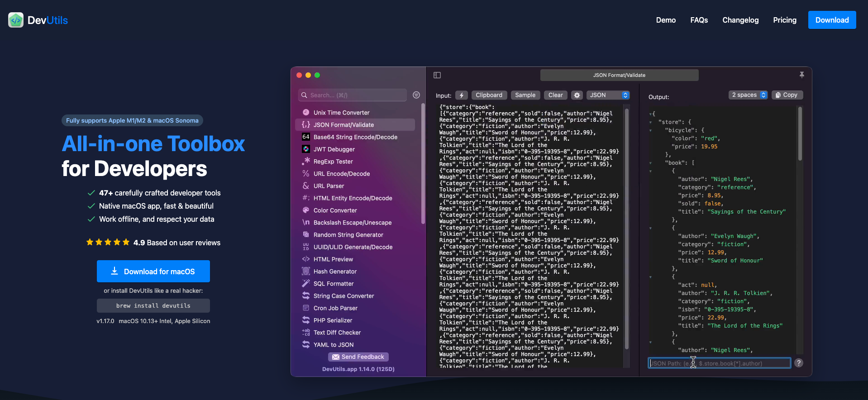Open the SQL Formatter wand icon

(306, 284)
